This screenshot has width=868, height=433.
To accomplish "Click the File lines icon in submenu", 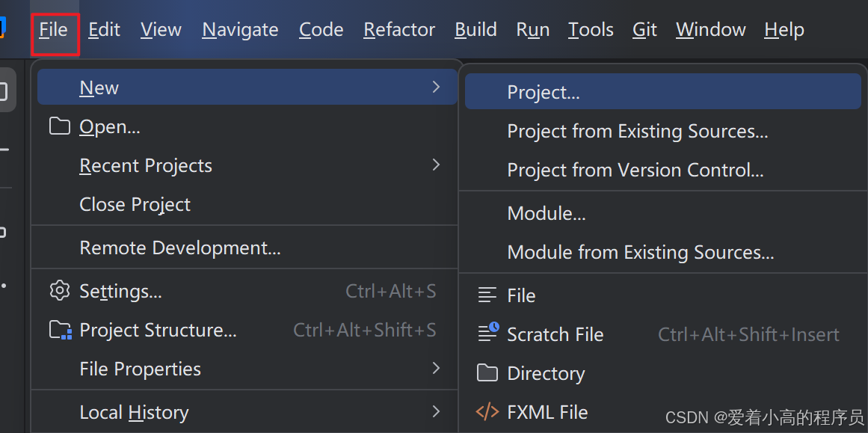I will (x=487, y=295).
